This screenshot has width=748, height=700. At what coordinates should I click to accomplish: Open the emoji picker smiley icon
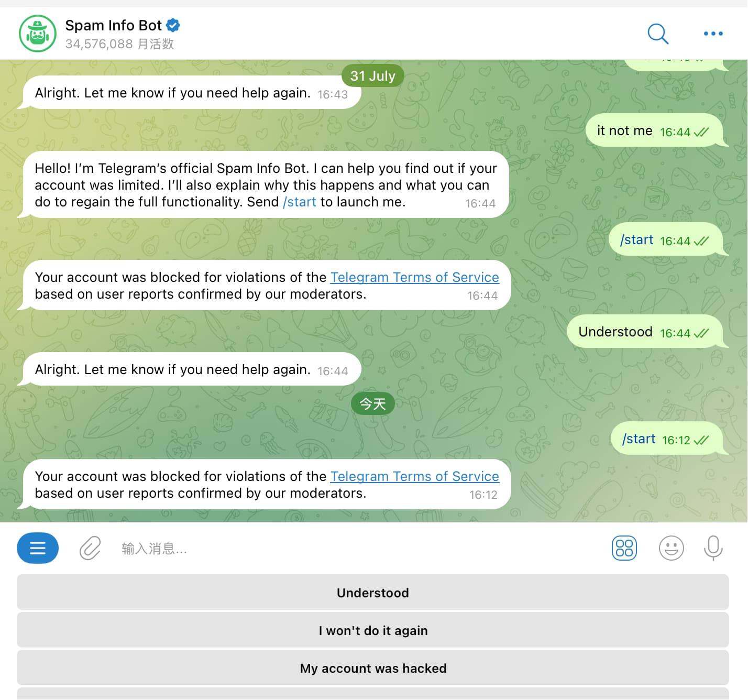coord(671,548)
